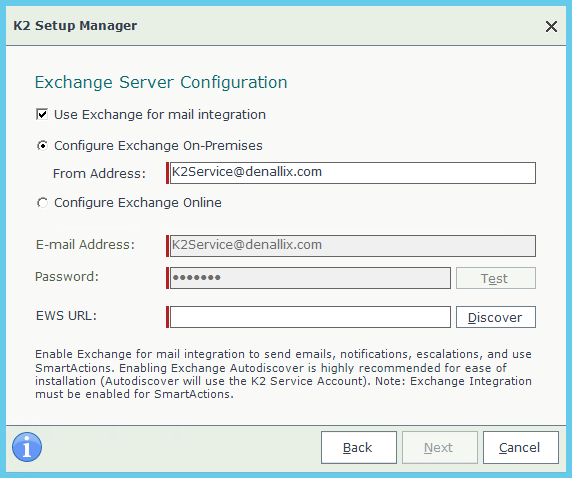The width and height of the screenshot is (572, 478).
Task: Click the Next button
Action: [x=440, y=447]
